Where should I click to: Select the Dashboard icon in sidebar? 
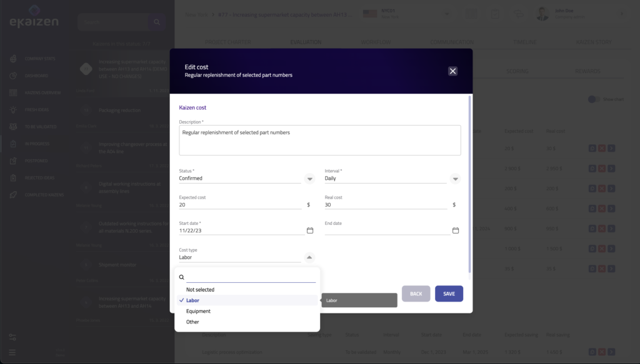12,76
